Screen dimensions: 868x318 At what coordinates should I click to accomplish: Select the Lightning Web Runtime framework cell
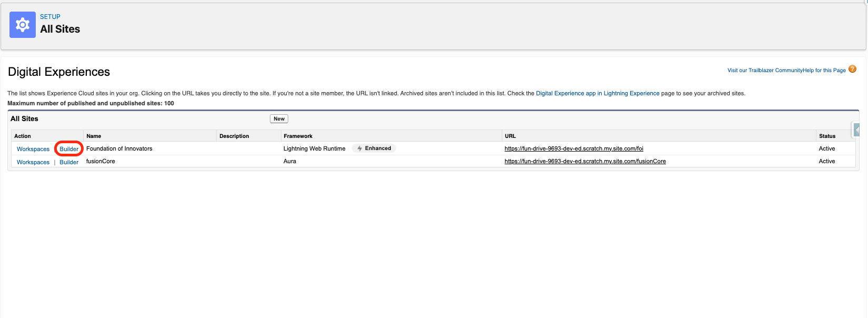click(x=315, y=148)
